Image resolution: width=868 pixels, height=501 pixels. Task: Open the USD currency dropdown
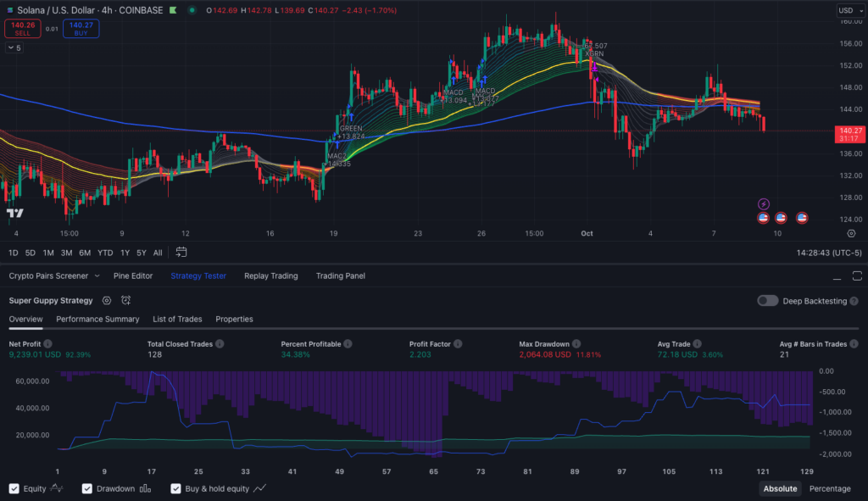tap(850, 10)
